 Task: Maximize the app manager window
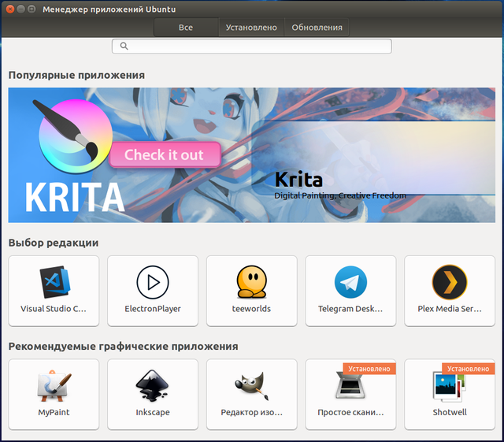31,9
